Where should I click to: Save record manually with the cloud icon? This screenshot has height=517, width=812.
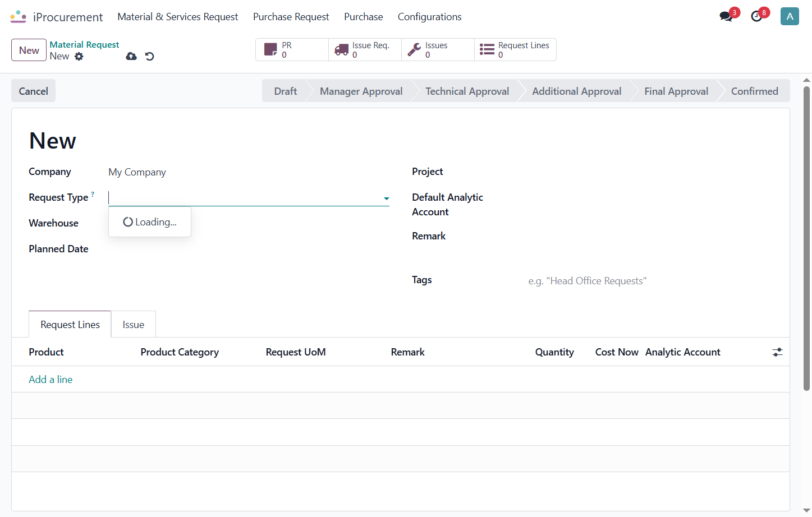[x=131, y=56]
